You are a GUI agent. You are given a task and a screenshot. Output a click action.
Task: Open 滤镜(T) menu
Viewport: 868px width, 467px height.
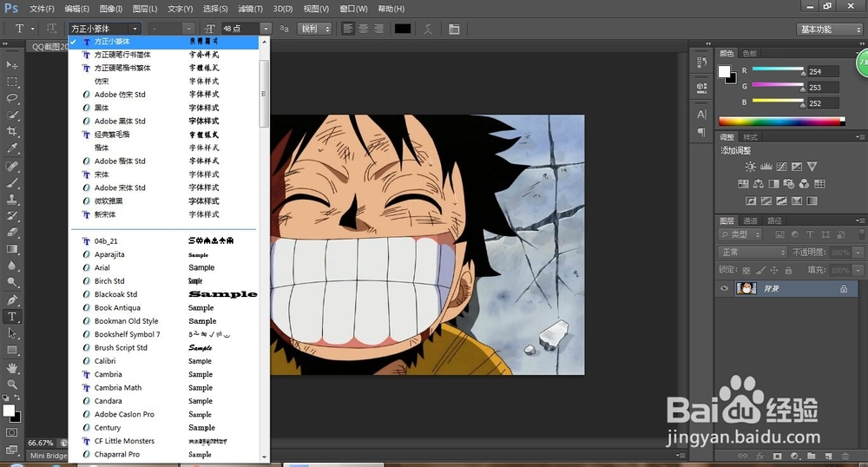(x=250, y=9)
